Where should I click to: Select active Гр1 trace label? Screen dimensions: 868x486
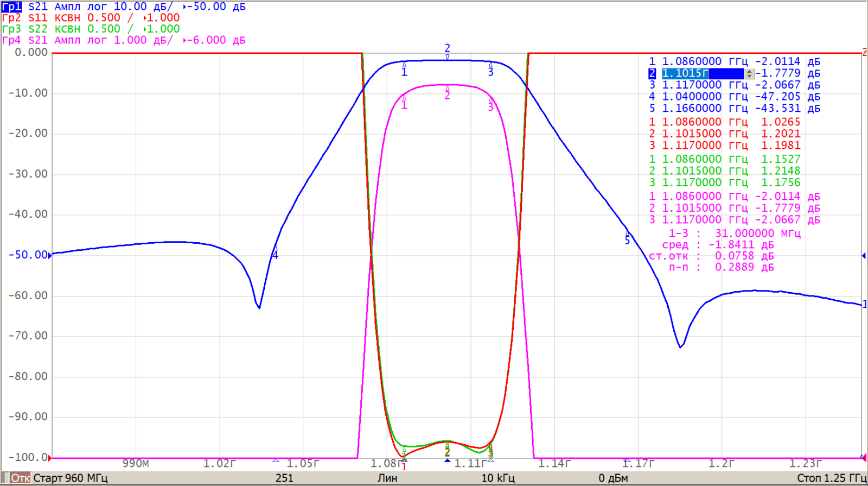pyautogui.click(x=11, y=7)
